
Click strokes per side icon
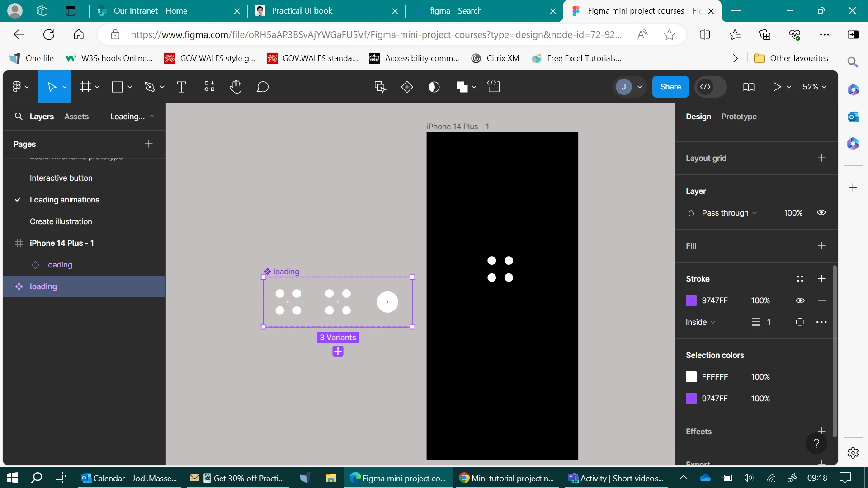pos(800,322)
